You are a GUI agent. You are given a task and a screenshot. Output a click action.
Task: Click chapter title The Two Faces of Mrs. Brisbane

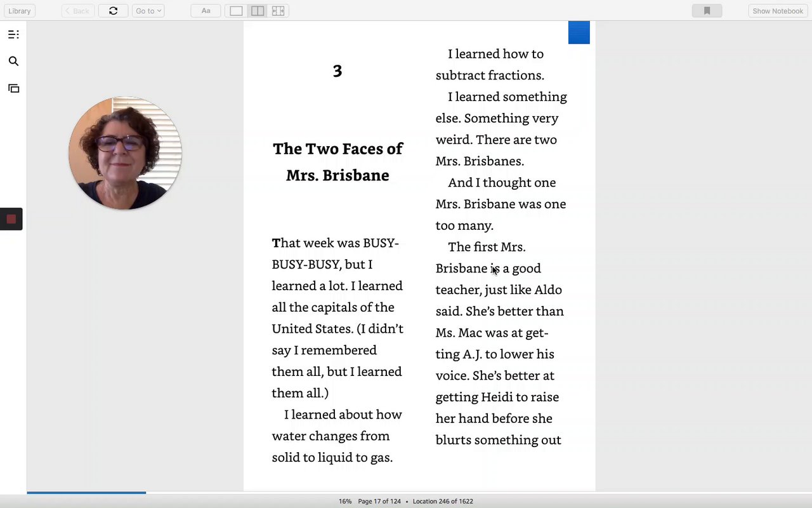(337, 162)
